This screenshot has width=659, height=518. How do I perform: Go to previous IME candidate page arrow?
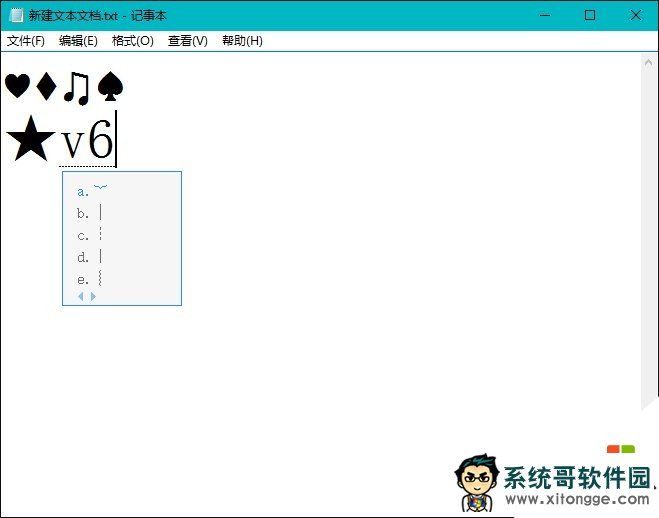coord(81,296)
